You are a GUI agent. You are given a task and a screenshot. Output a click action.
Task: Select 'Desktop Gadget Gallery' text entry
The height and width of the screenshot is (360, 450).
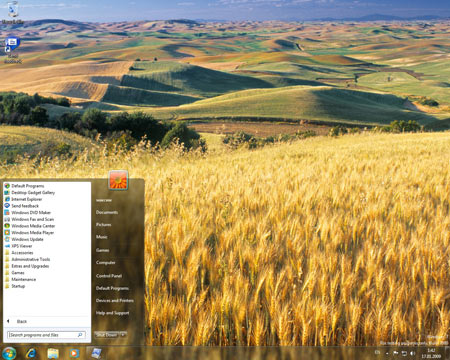[33, 192]
